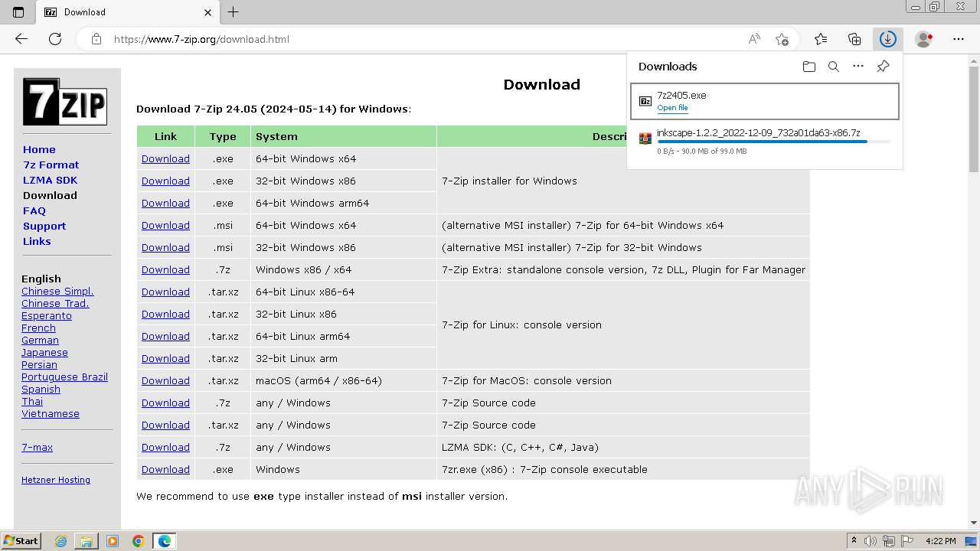980x551 pixels.
Task: Open the 7z Format page
Action: coord(51,165)
